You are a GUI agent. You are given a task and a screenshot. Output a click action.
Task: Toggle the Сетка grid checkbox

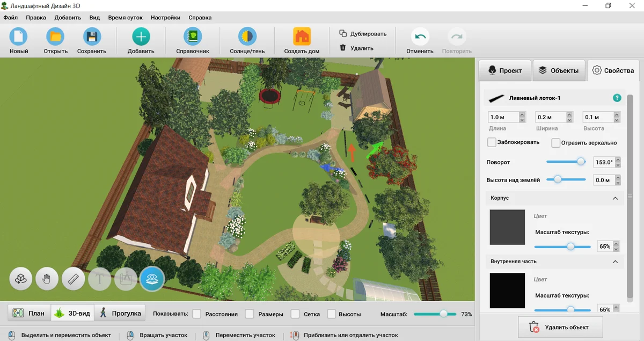tap(295, 314)
